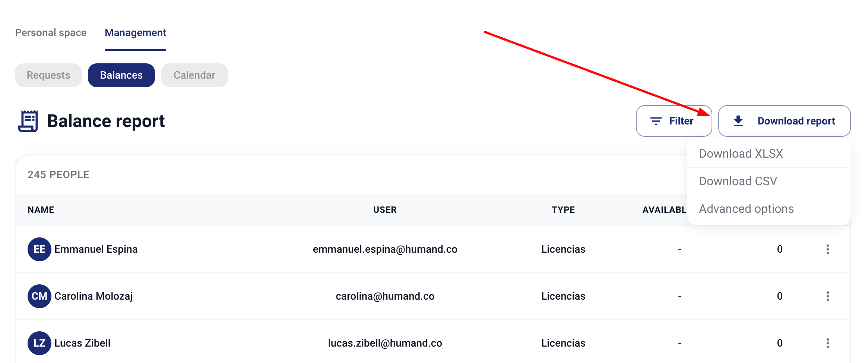Expand the Download report dropdown
This screenshot has width=868, height=363.
pyautogui.click(x=784, y=121)
